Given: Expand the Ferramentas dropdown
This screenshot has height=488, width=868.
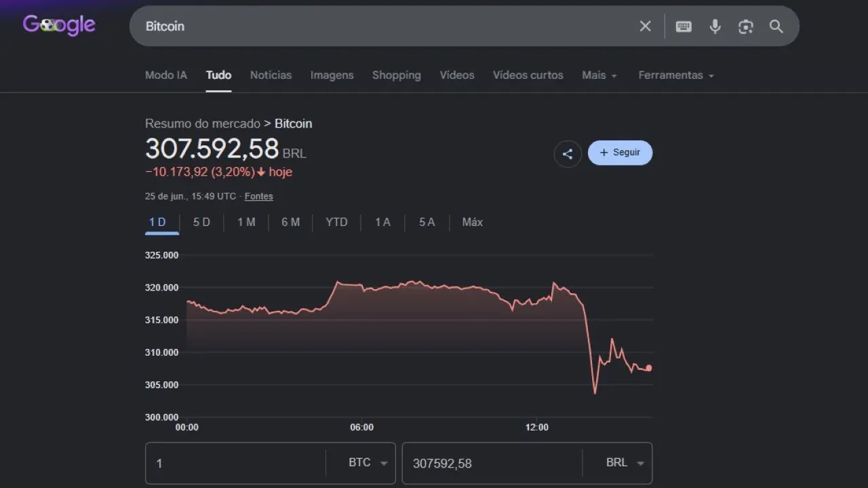Looking at the screenshot, I should [676, 75].
